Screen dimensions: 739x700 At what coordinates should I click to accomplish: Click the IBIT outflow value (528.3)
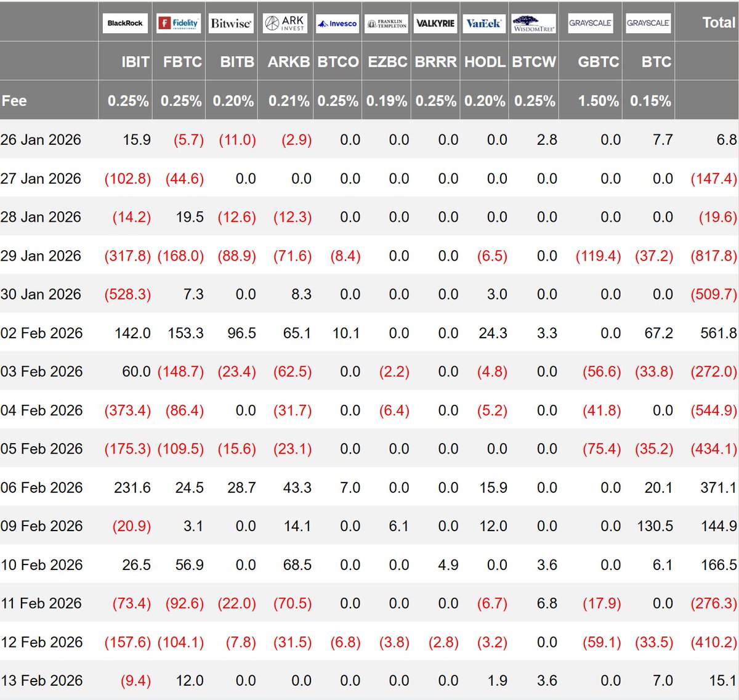tap(127, 295)
